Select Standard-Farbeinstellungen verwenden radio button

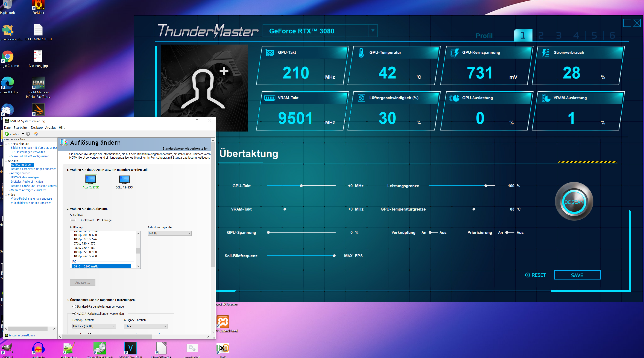(x=74, y=307)
